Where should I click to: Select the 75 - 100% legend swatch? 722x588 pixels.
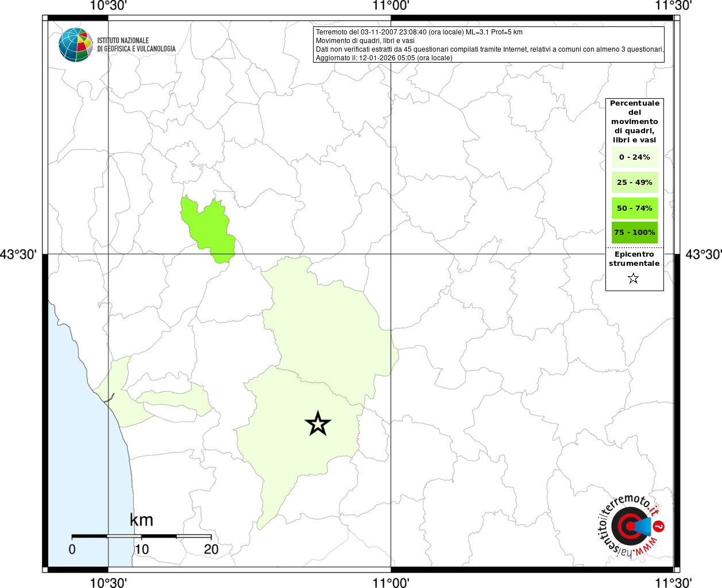(634, 233)
